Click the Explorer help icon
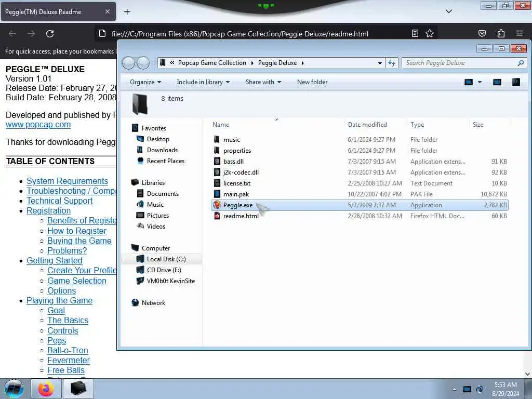This screenshot has width=532, height=399. pyautogui.click(x=516, y=82)
